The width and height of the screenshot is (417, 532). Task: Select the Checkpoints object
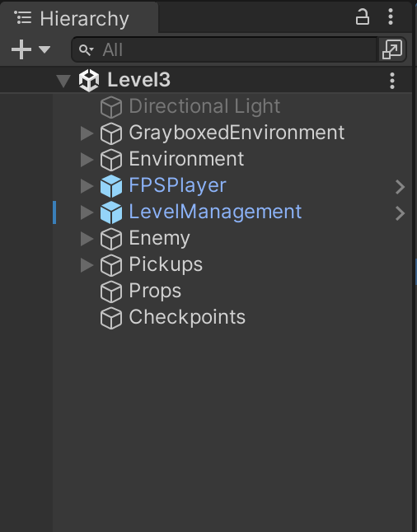click(187, 318)
